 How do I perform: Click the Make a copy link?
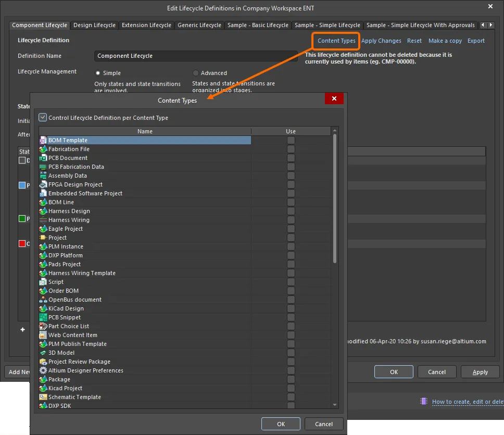[445, 41]
